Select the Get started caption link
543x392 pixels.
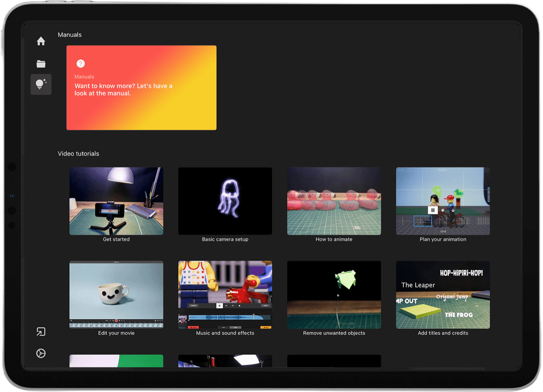click(x=116, y=239)
